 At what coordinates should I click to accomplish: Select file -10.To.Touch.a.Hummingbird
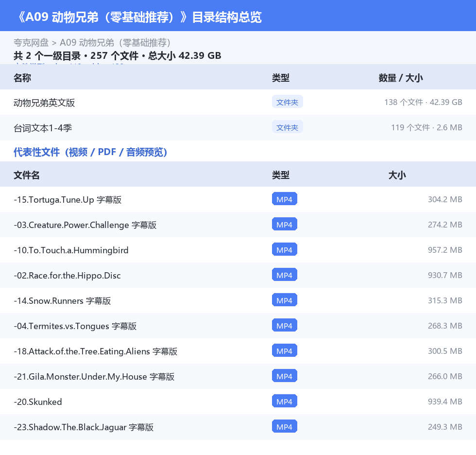71,250
